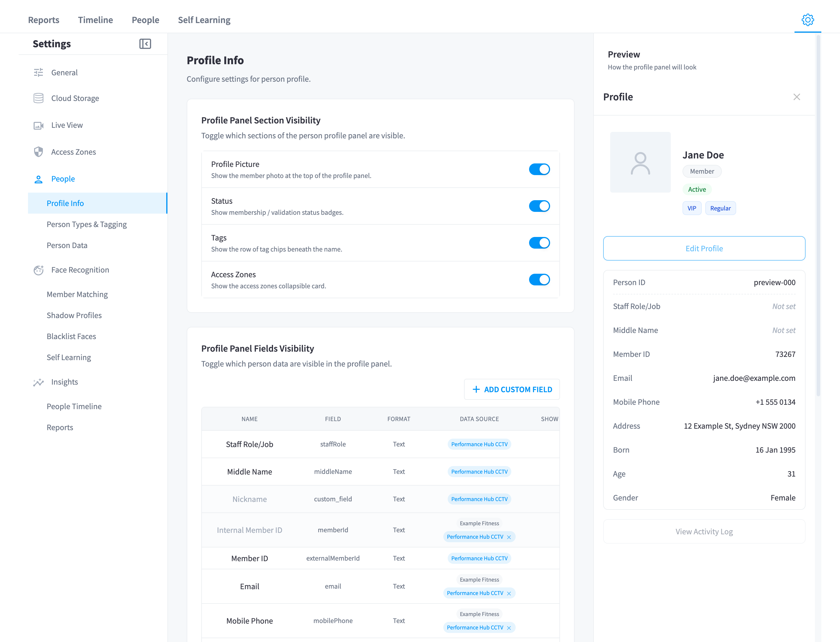Go to the People top tab
Image resolution: width=840 pixels, height=642 pixels.
146,20
